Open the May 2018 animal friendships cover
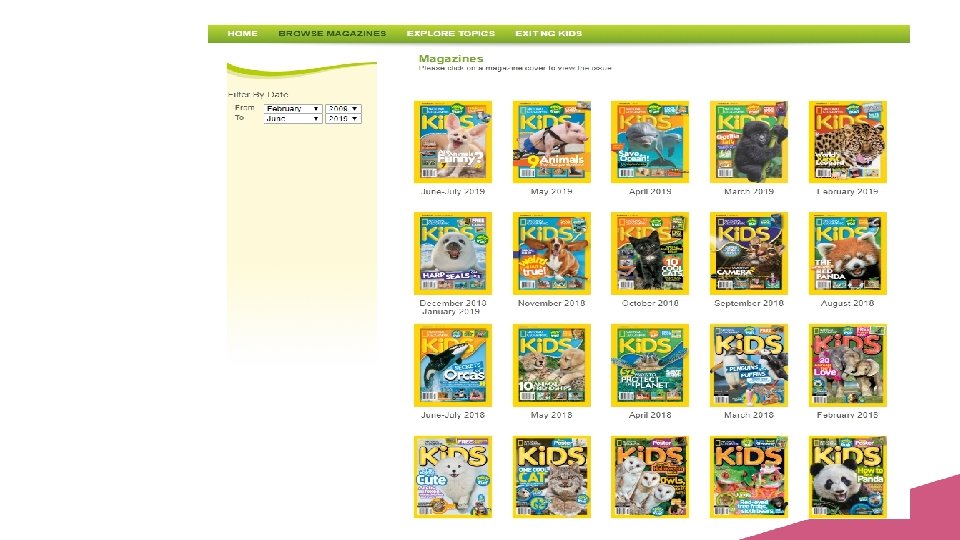The image size is (960, 540). (x=552, y=366)
